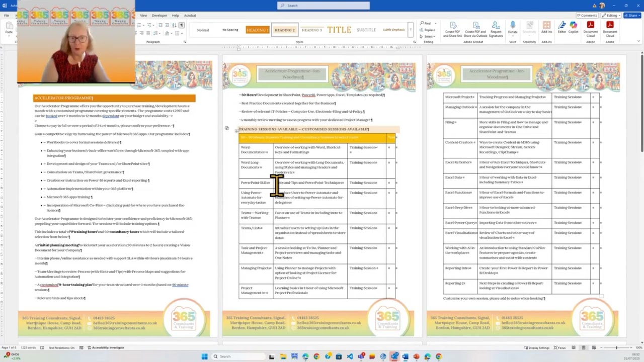This screenshot has width=644, height=362.
Task: Open Copilot from the ribbon
Action: (x=573, y=28)
